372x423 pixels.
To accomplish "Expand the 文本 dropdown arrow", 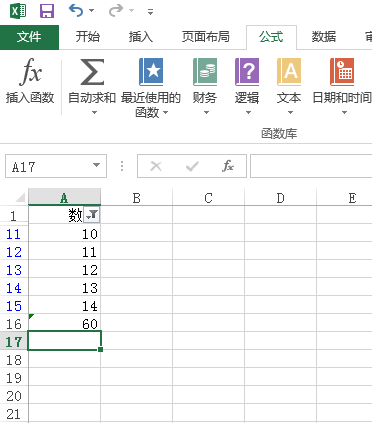I will [x=290, y=113].
